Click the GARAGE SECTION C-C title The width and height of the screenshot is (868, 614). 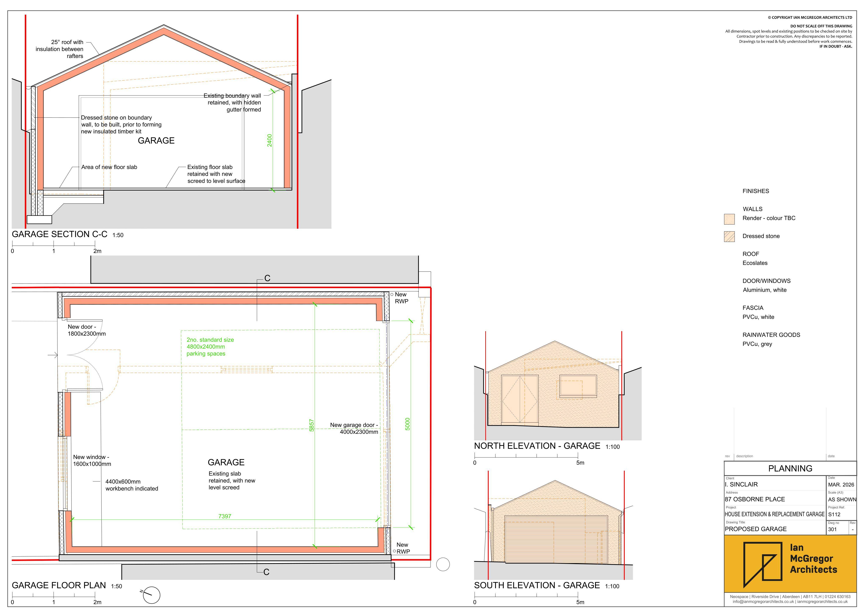pos(59,234)
